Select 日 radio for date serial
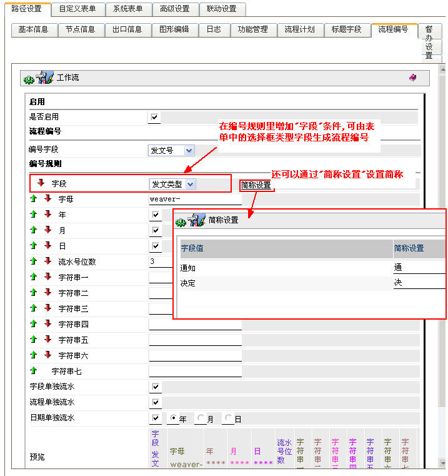Viewport: 448px width, 476px height. click(228, 418)
